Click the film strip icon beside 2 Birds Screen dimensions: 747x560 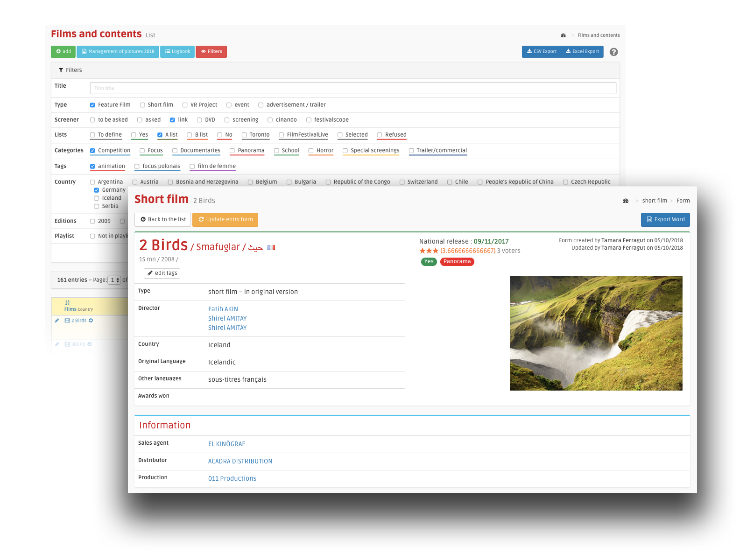coord(67,321)
